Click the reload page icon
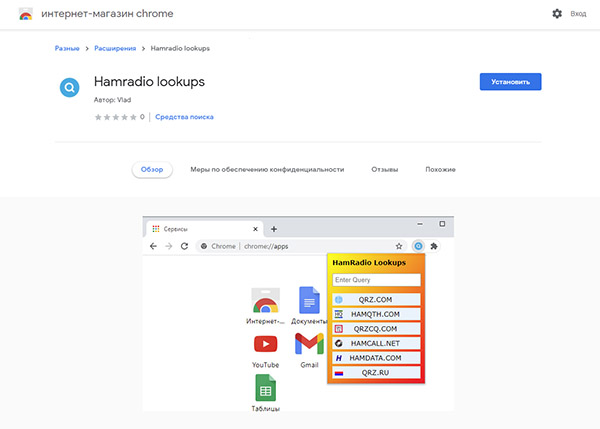600x429 pixels. 184,246
